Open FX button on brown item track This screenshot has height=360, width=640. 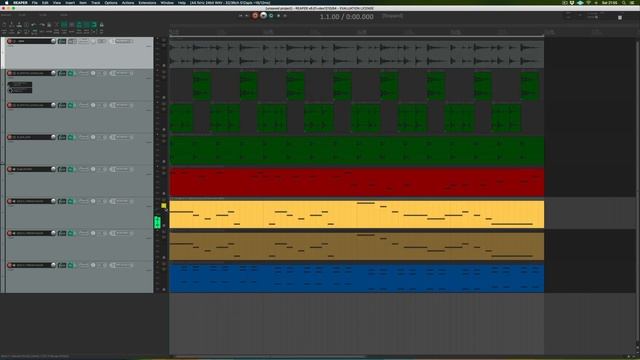pyautogui.click(x=62, y=233)
